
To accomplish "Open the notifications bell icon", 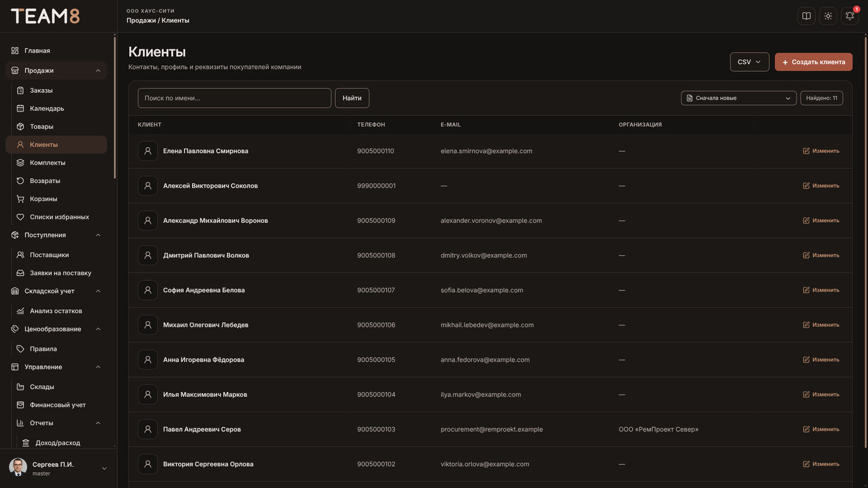I will [x=850, y=16].
